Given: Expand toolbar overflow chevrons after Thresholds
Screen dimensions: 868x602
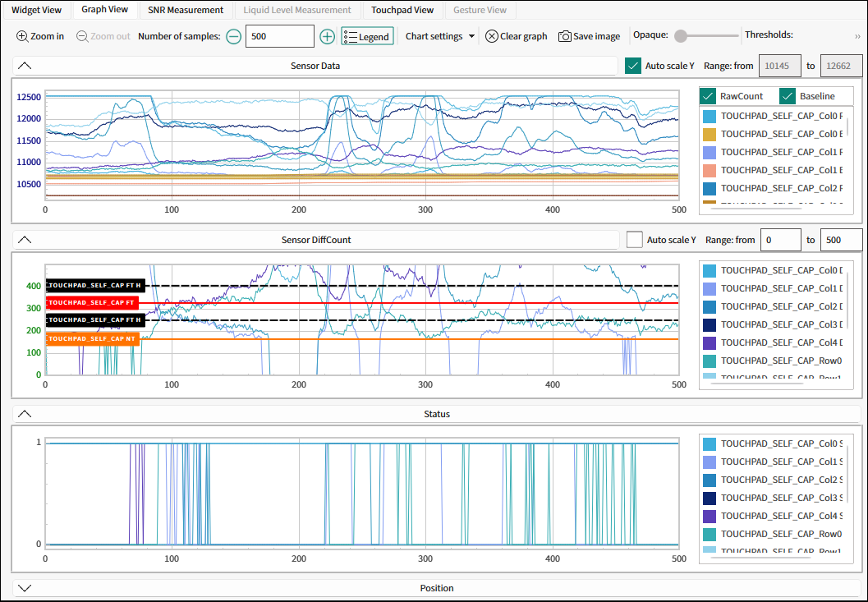Looking at the screenshot, I should tap(857, 37).
